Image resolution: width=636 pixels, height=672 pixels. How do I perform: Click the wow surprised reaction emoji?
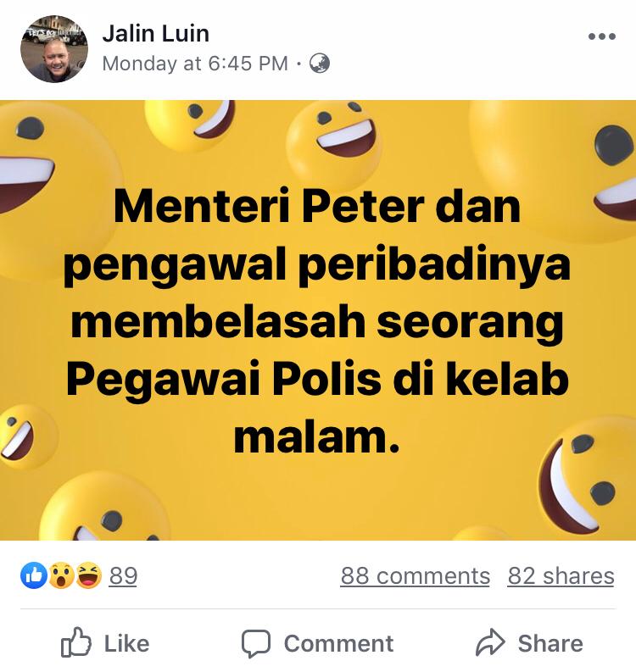point(61,575)
